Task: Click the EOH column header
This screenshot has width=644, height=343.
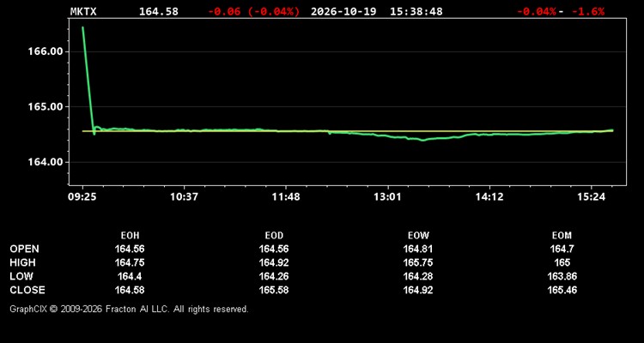Action: 130,236
